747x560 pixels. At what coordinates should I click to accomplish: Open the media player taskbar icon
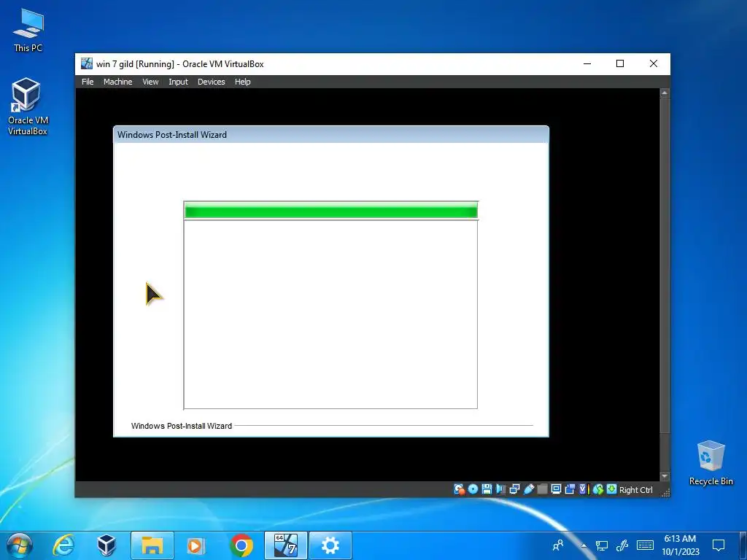tap(196, 545)
